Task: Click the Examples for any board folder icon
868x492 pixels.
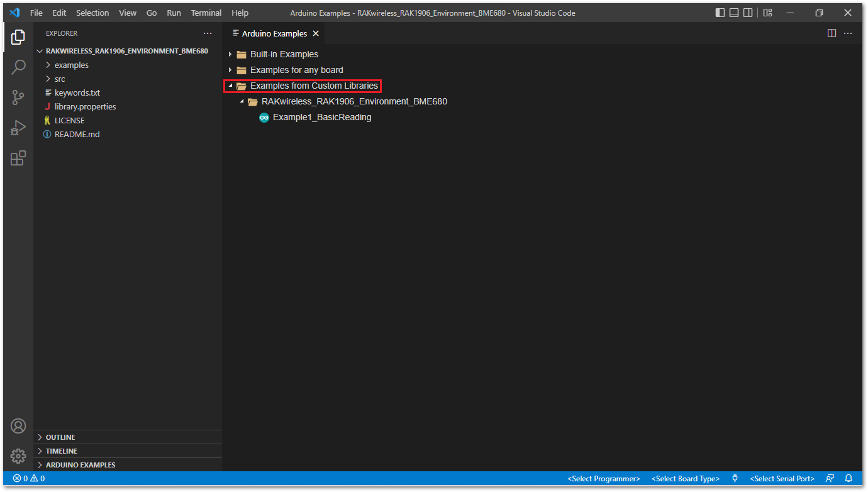Action: pos(241,70)
